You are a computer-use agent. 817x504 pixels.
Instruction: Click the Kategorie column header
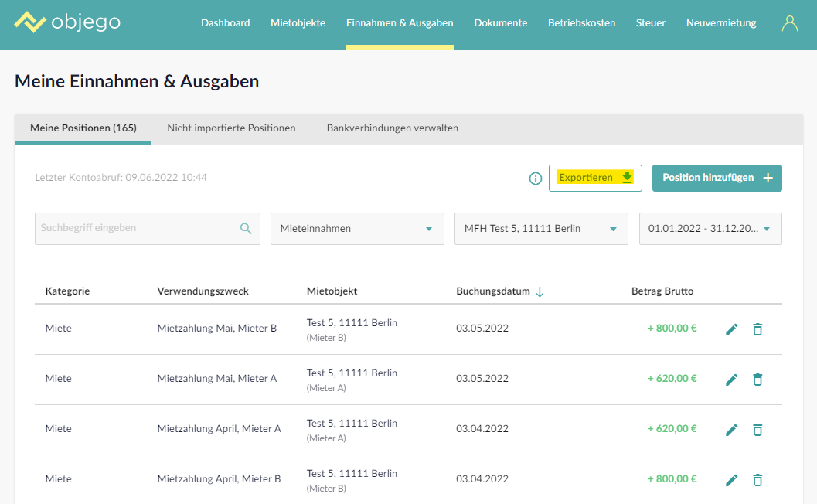click(x=67, y=291)
